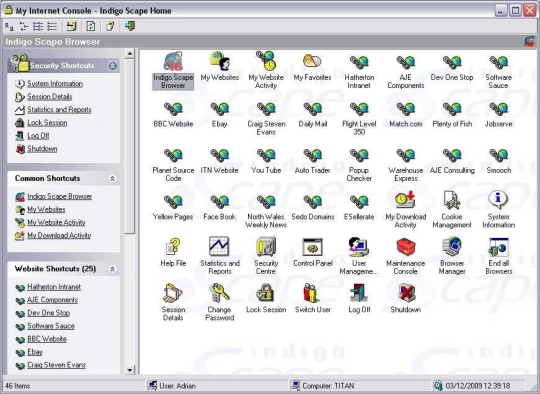Image resolution: width=540 pixels, height=394 pixels.
Task: Collapse the Common Shortcuts panel
Action: [x=112, y=178]
